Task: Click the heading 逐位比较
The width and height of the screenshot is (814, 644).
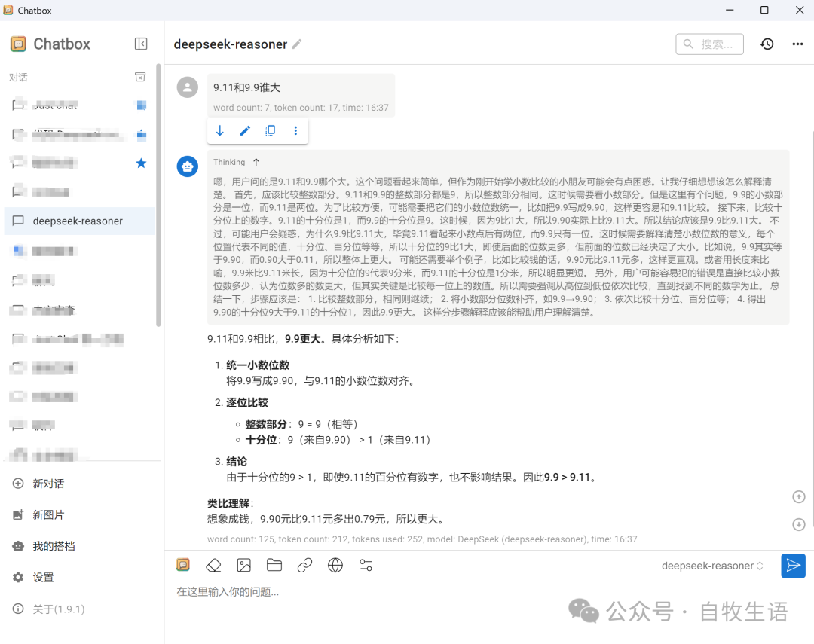Action: tap(247, 403)
